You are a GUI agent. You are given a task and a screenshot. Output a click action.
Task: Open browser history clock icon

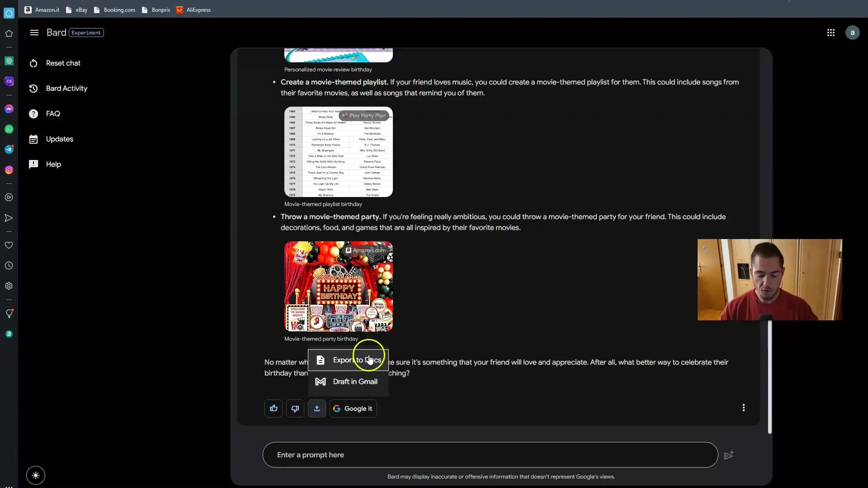pos(9,266)
